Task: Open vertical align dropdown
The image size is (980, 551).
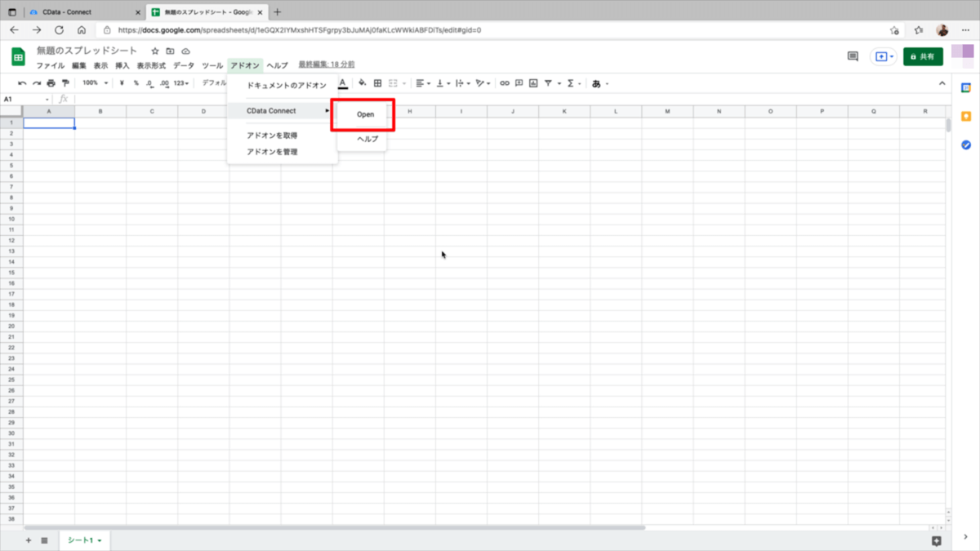Action: (x=443, y=83)
